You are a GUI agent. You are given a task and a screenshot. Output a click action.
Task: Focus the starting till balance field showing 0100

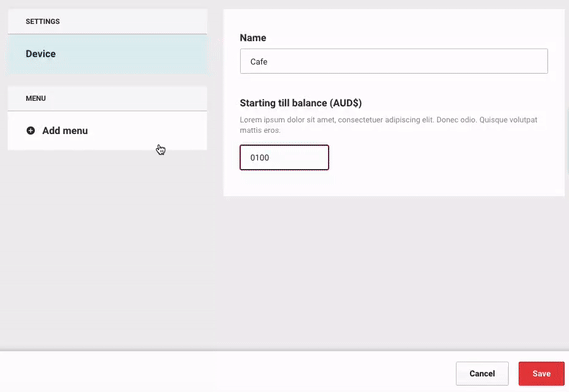(284, 158)
